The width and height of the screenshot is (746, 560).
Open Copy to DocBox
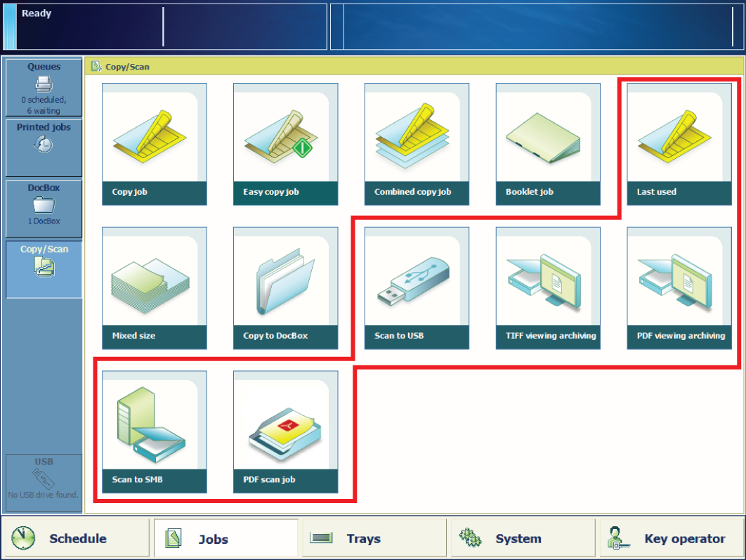coord(285,288)
